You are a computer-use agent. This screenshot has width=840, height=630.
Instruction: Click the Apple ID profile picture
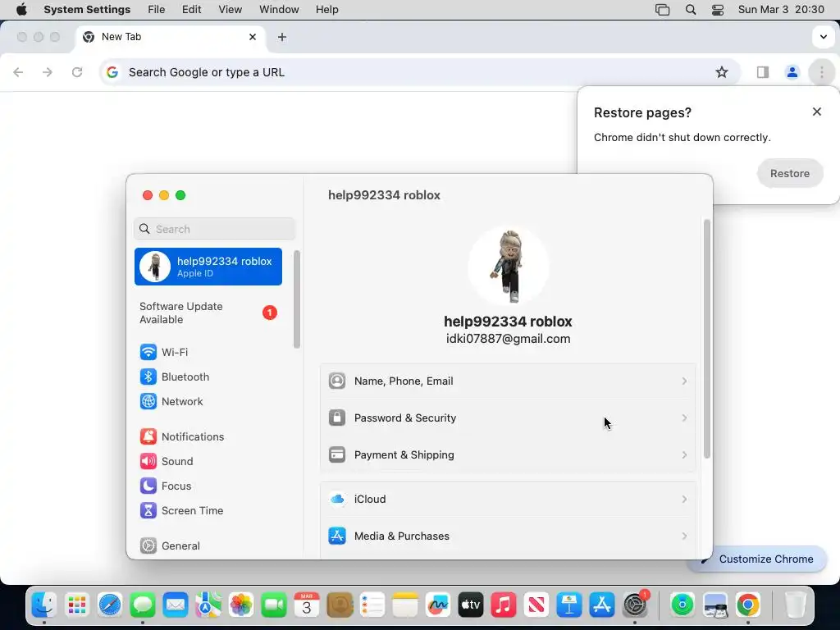point(508,267)
